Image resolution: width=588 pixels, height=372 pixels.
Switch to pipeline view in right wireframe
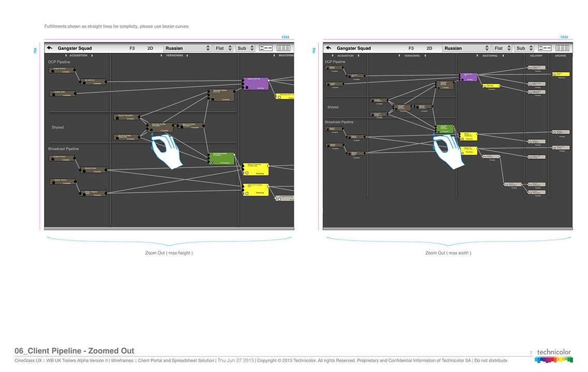point(545,48)
